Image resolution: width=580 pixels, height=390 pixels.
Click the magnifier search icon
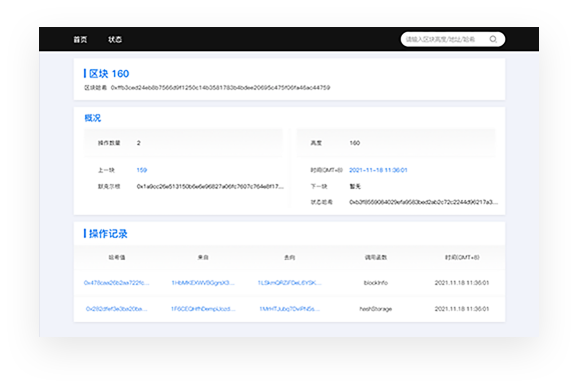(x=493, y=39)
